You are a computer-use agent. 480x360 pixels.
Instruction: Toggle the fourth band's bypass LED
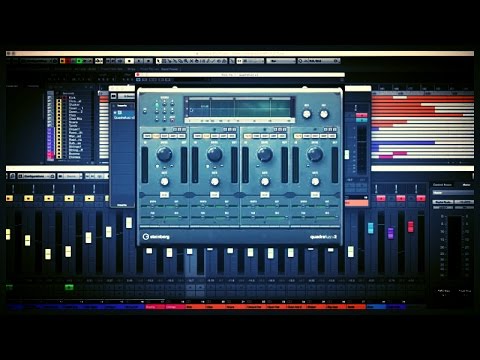tap(315, 129)
